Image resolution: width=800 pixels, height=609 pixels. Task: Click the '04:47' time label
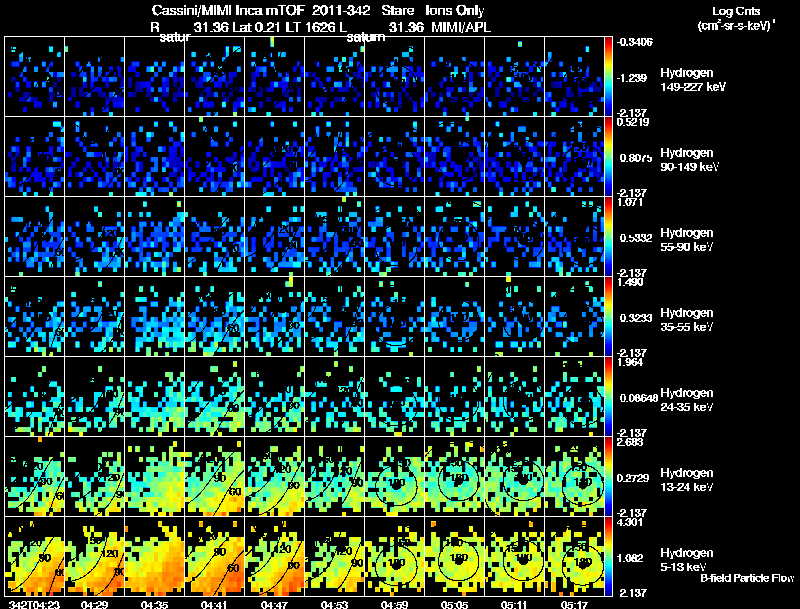coord(274,605)
